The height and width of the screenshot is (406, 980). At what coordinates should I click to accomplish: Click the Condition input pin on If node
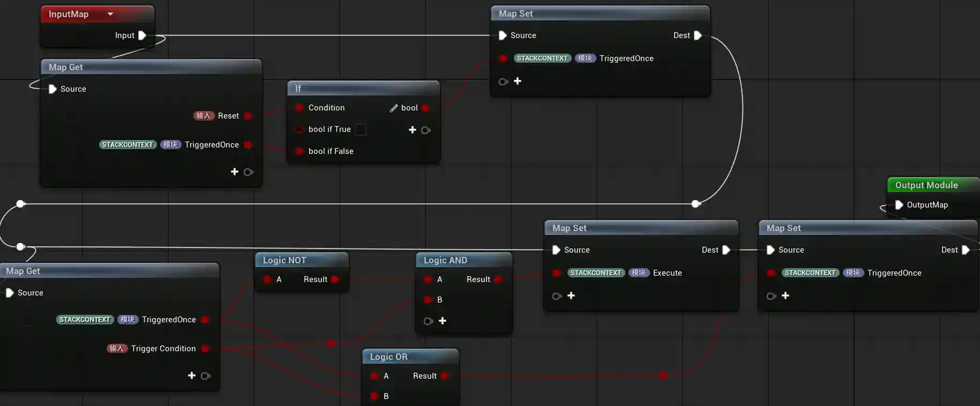[x=300, y=108]
